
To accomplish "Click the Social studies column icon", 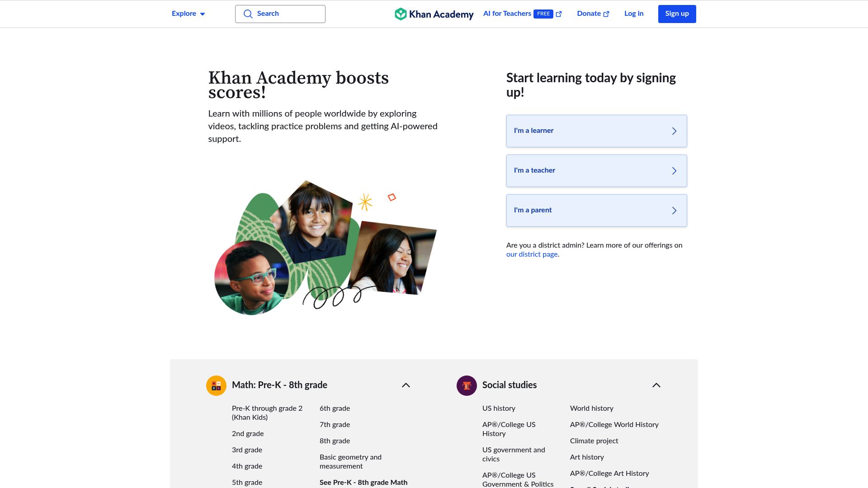I will [x=467, y=385].
